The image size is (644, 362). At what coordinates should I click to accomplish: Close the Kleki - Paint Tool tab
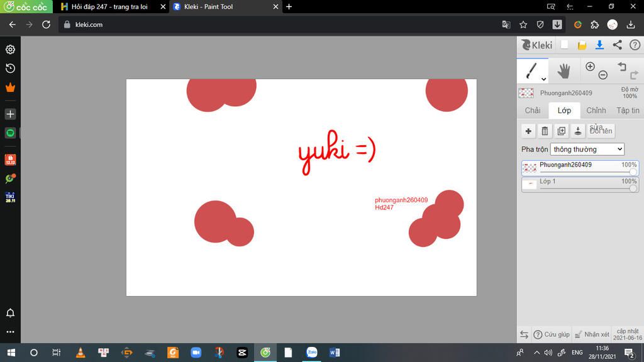275,6
